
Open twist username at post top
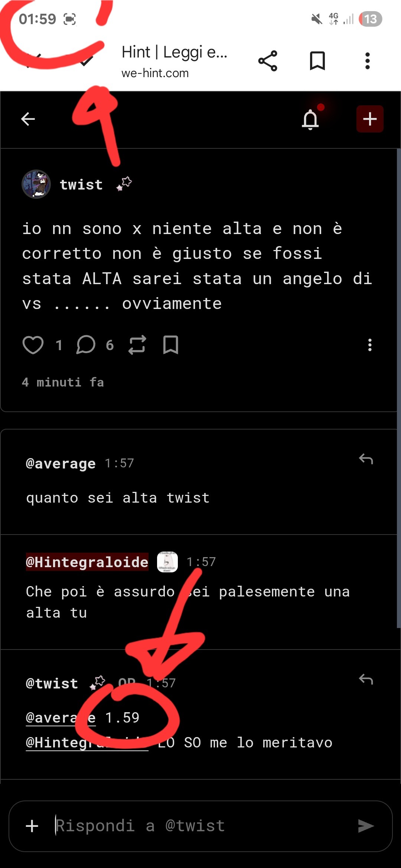[x=81, y=185]
